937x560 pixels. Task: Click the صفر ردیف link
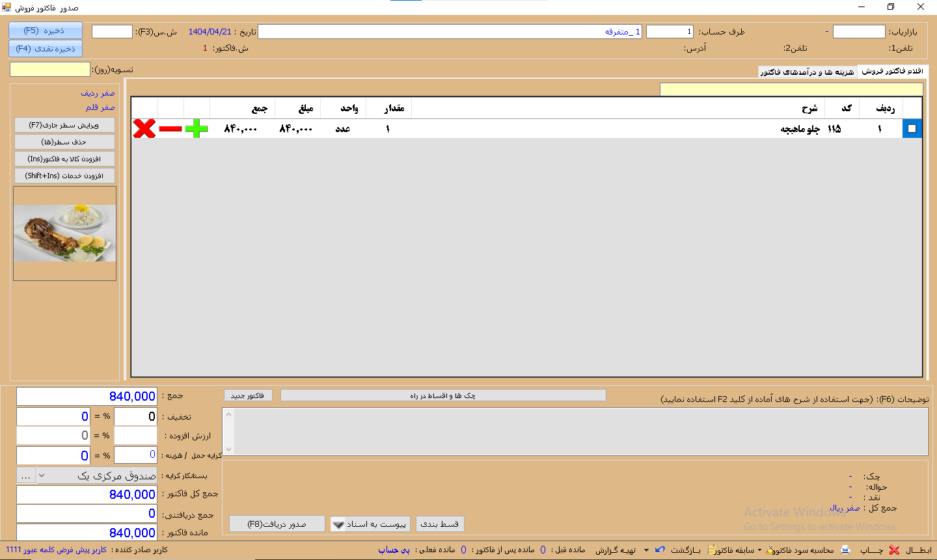coord(98,93)
